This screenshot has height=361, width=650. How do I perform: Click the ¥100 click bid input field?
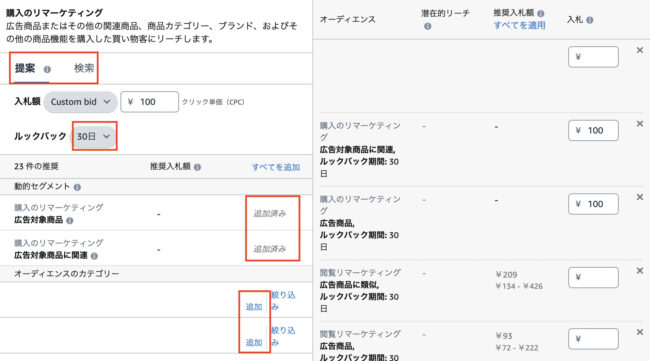click(150, 102)
